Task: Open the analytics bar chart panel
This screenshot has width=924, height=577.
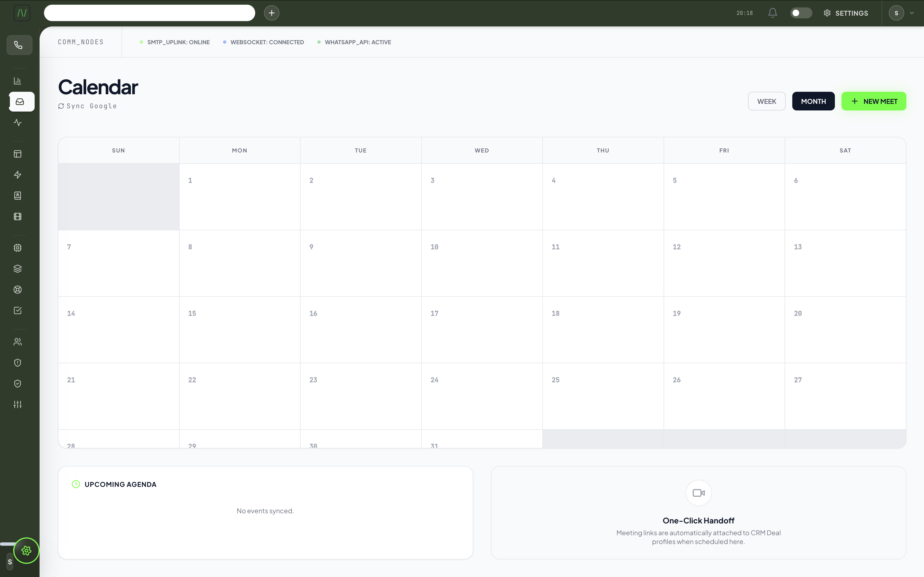Action: (18, 81)
